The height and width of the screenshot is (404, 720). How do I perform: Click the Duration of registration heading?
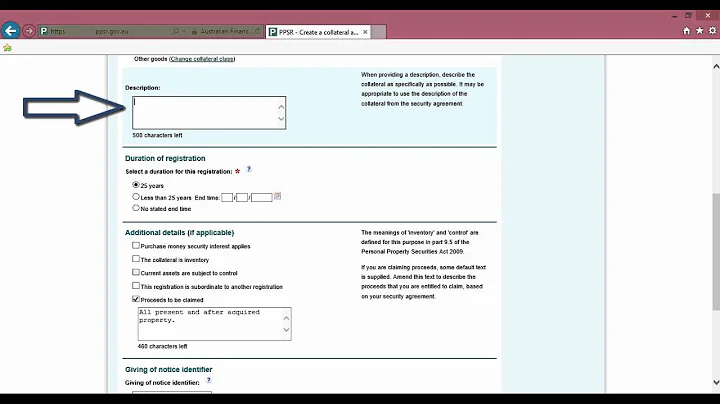tap(165, 158)
